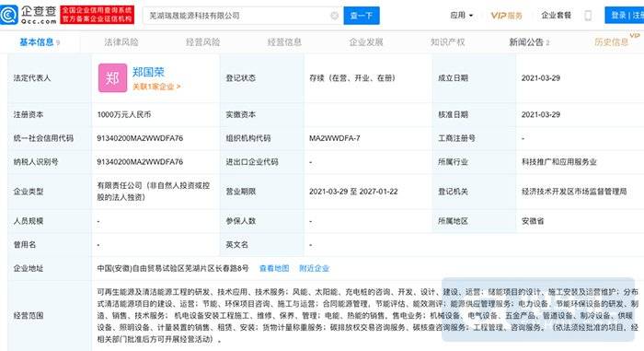This screenshot has width=644, height=351.
Task: Tap the mobile phone icon in the header
Action: (x=588, y=16)
